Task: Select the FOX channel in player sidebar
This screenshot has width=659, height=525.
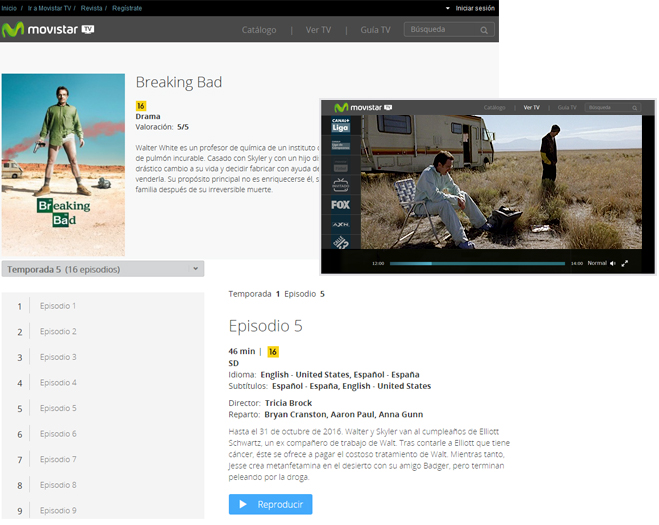Action: pyautogui.click(x=340, y=205)
